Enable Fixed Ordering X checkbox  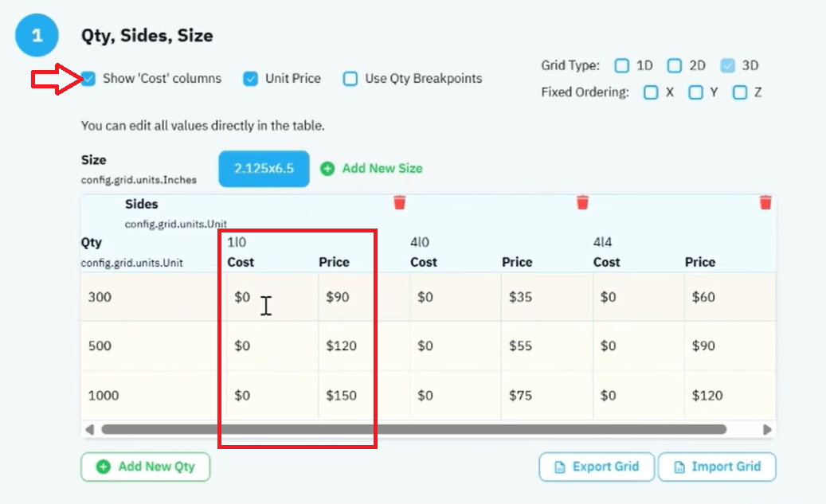pos(651,92)
